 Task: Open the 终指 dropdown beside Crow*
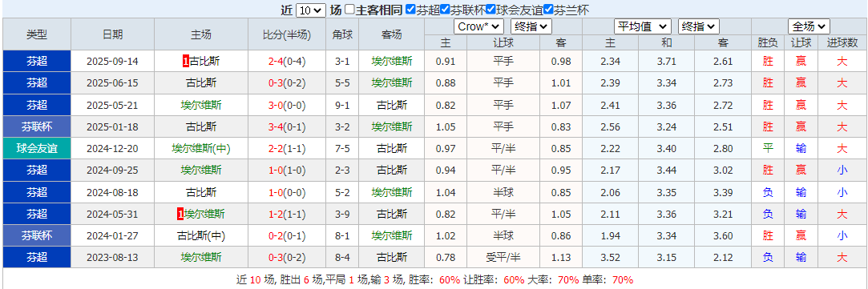coord(531,26)
